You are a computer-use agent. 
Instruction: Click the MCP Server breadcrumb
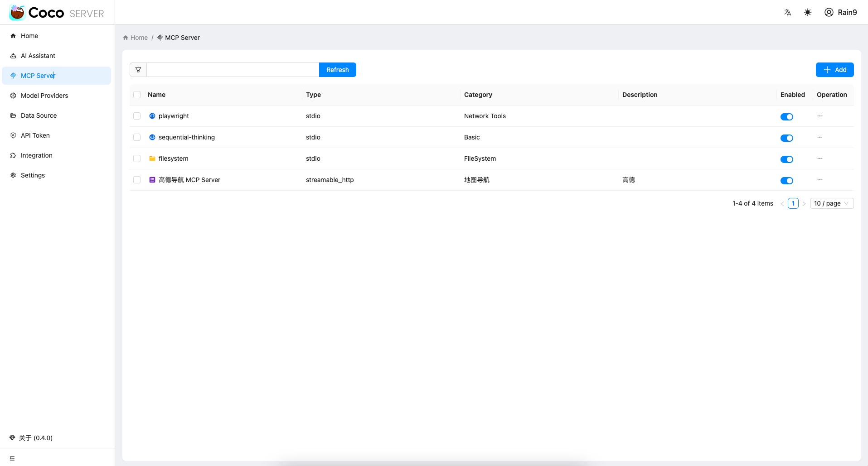pyautogui.click(x=179, y=38)
